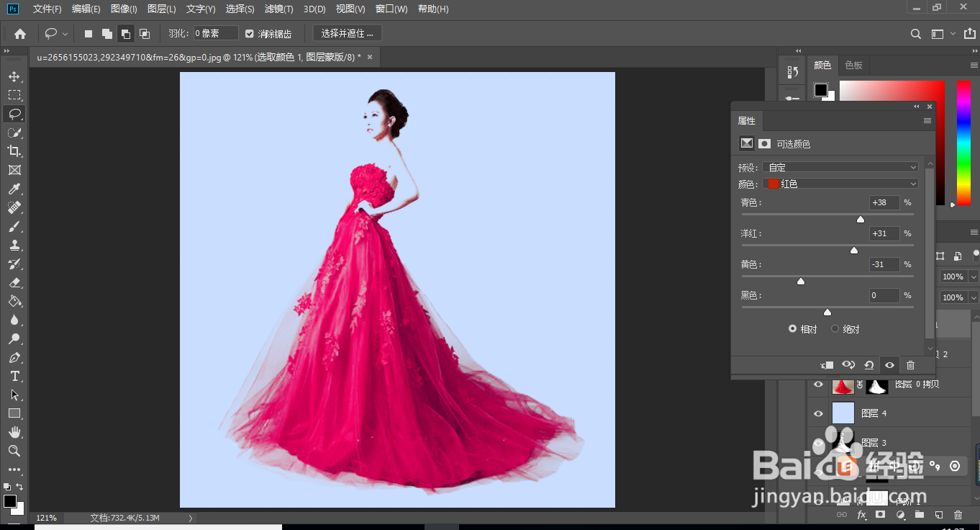Select the Zoom tool
Image resolution: width=980 pixels, height=530 pixels.
click(x=14, y=450)
